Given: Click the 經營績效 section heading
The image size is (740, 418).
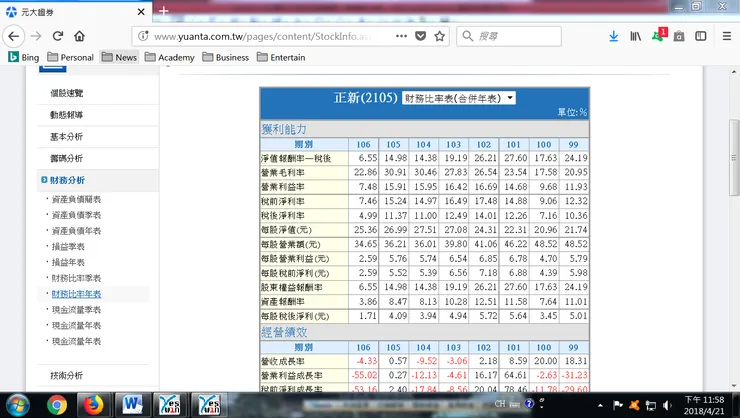Looking at the screenshot, I should [x=284, y=332].
